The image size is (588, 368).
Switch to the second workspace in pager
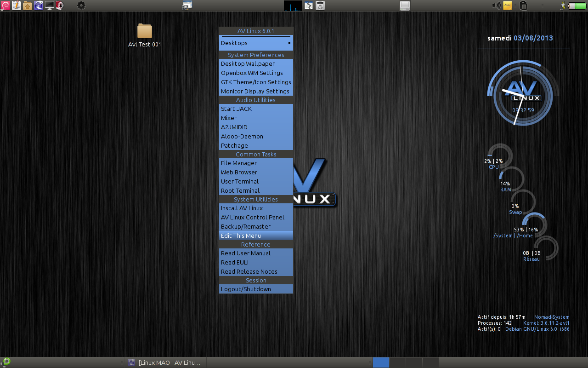[x=397, y=362]
